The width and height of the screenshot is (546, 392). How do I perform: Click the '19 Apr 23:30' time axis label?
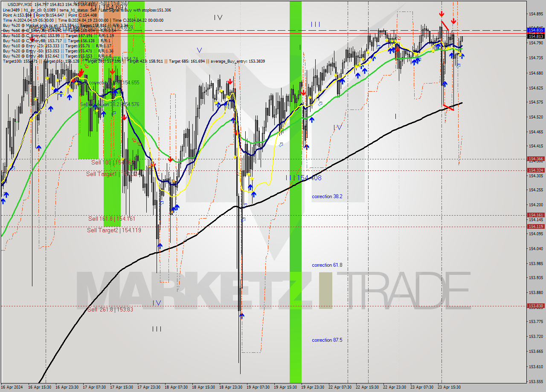click(313, 387)
